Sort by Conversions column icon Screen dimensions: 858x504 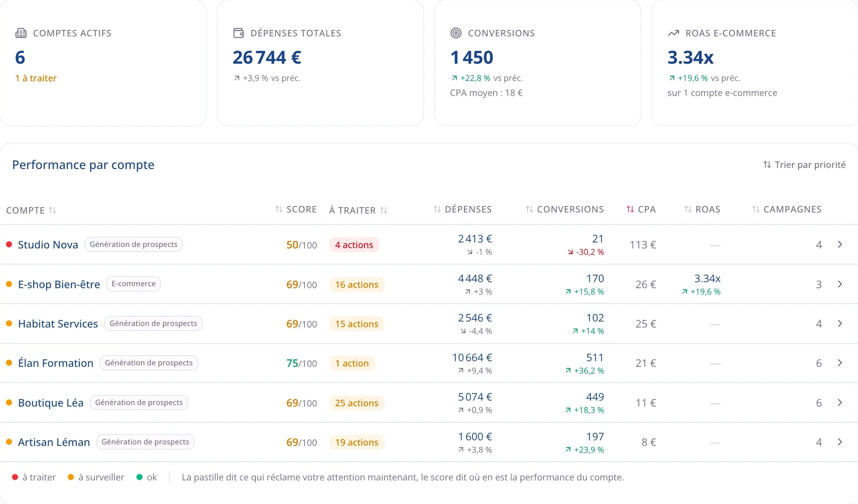click(529, 209)
